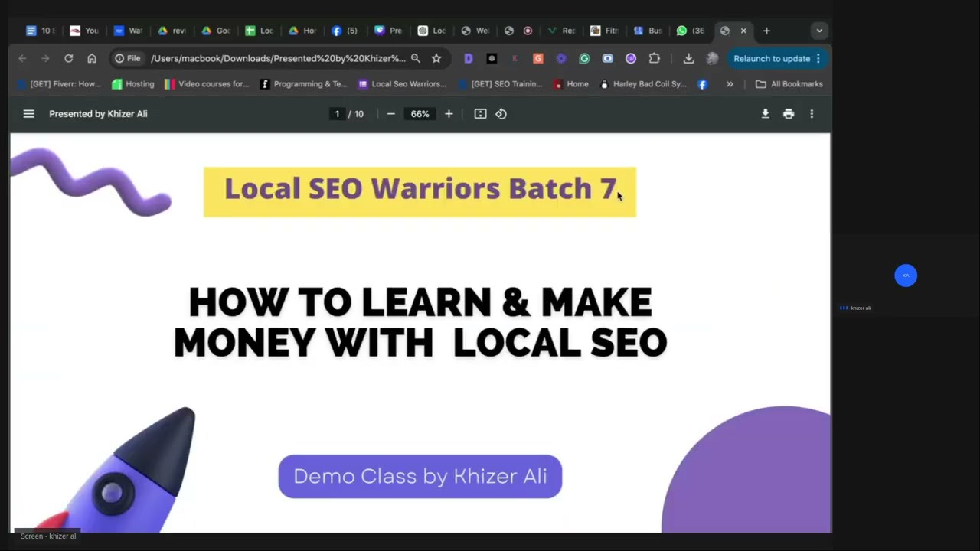Open the Hosting bookmark

(x=133, y=84)
